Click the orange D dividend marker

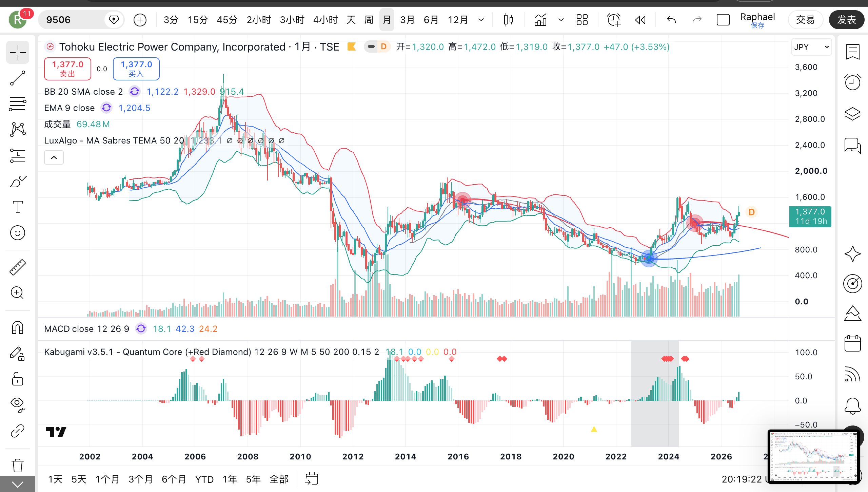(752, 212)
